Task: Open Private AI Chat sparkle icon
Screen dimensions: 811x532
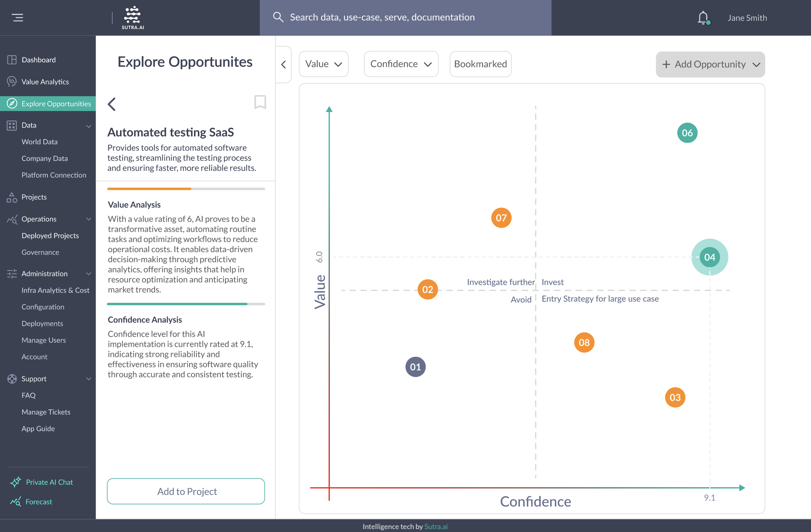Action: [15, 482]
